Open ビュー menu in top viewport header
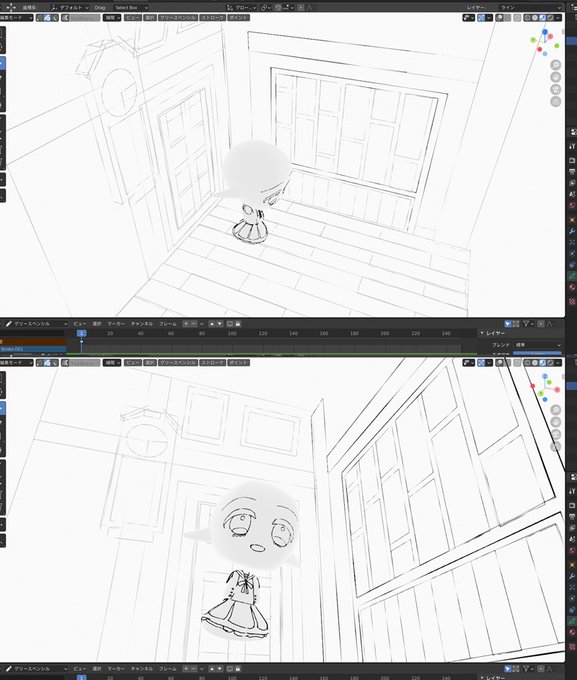The width and height of the screenshot is (577, 680). coord(132,17)
